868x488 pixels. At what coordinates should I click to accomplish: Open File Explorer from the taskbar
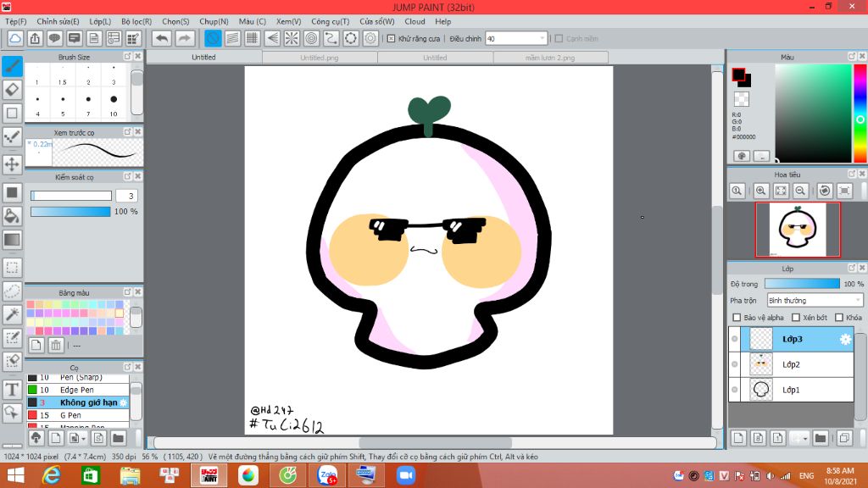click(130, 475)
